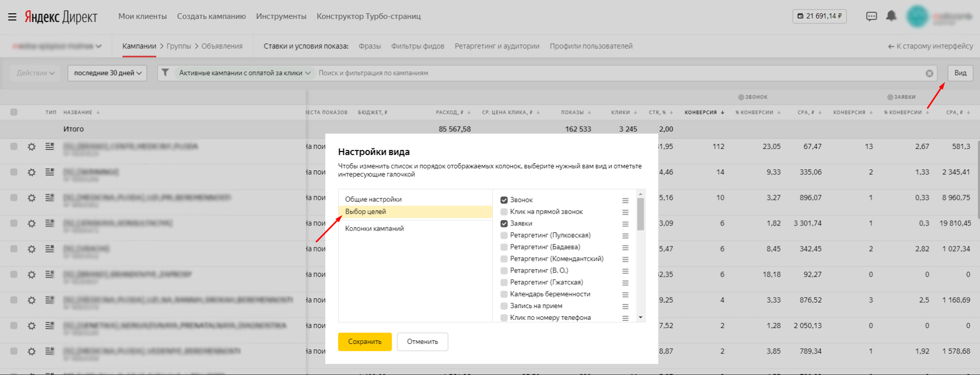Open Конструктор Турбо-страниц

(x=369, y=16)
